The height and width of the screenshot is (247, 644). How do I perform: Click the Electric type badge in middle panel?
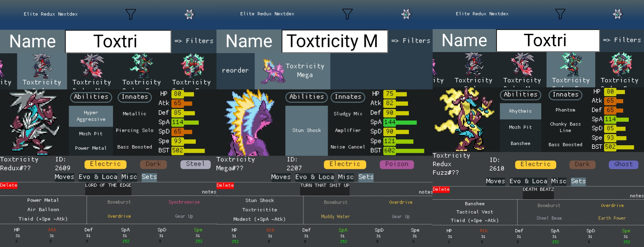[345, 164]
